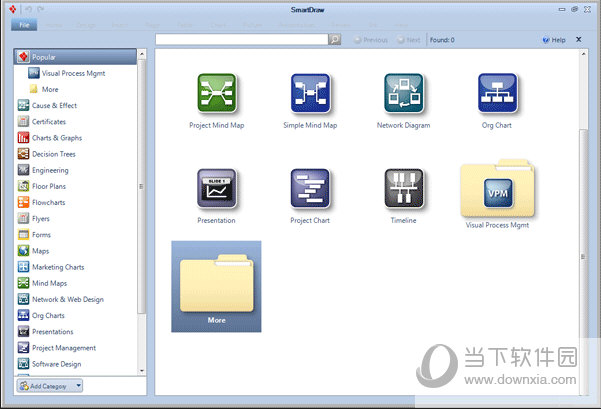Viewport: 601px width, 409px height.
Task: Open the highlighted More folder
Action: tap(216, 286)
